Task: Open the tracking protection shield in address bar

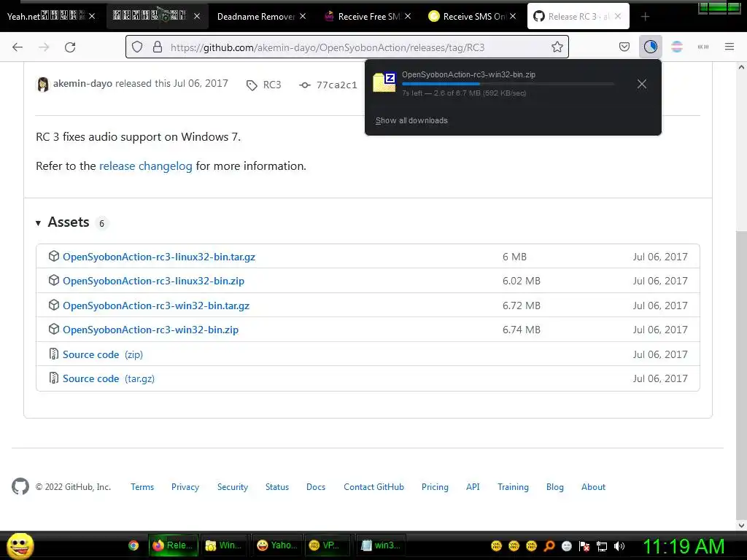Action: tap(137, 47)
